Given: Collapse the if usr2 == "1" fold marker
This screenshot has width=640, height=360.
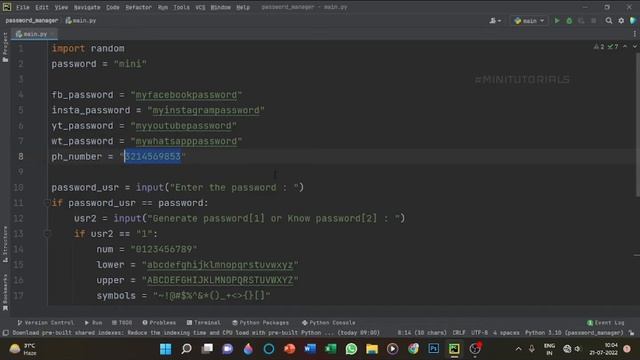Looking at the screenshot, I should click(x=47, y=234).
